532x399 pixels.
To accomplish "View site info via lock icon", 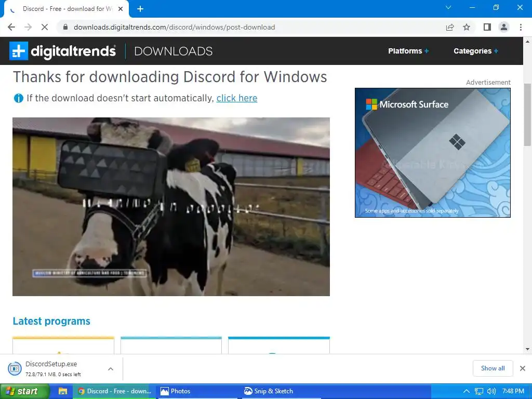I will pos(65,27).
